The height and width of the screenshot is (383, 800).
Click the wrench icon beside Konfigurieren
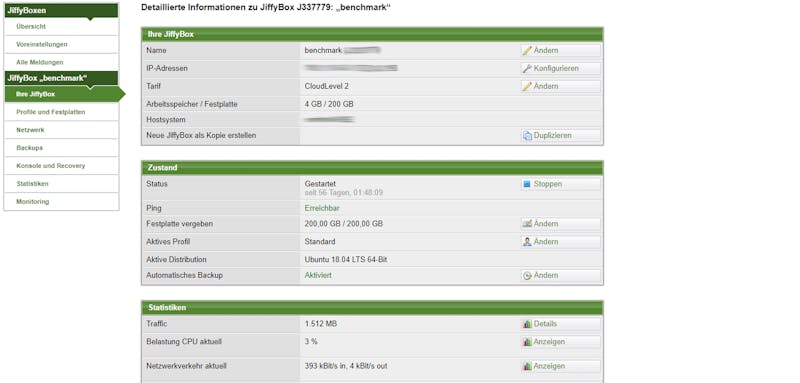(527, 68)
